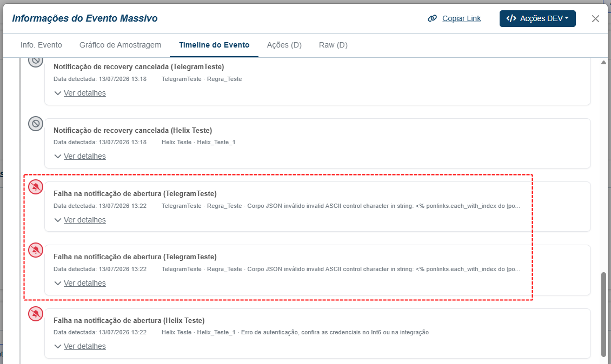Click the bell icon of the second TelegramTeste failure

pyautogui.click(x=36, y=250)
